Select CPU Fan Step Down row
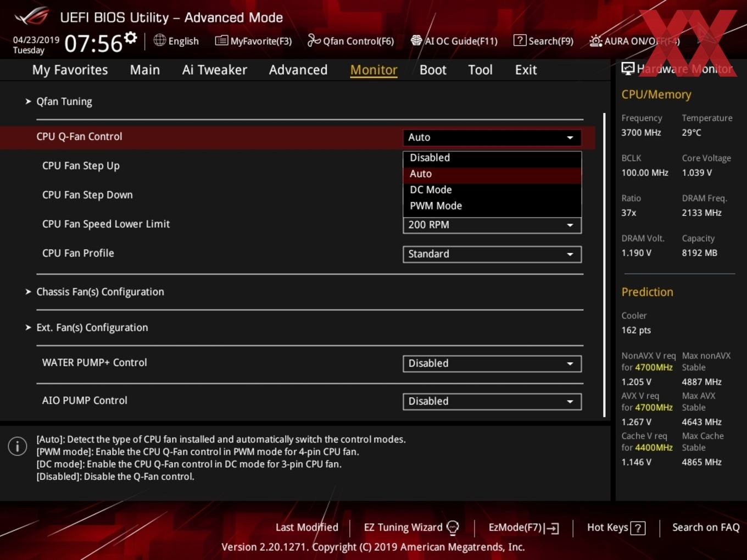747x560 pixels. pyautogui.click(x=87, y=195)
